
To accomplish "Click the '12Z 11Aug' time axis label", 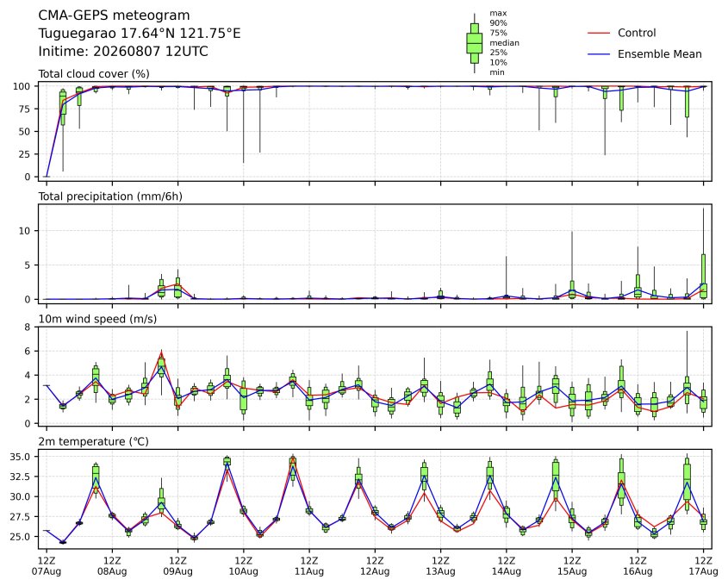I will [x=309, y=566].
